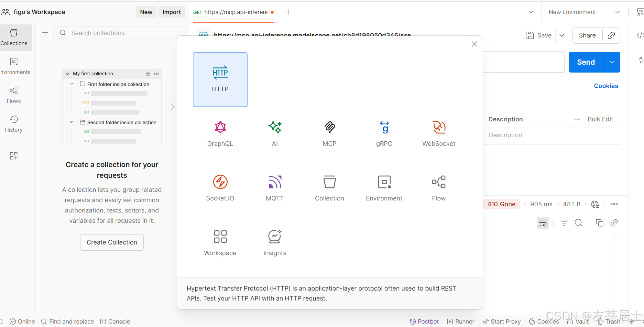Choose the WebSocket request type
Screen dimensions: 644x327
point(439,134)
